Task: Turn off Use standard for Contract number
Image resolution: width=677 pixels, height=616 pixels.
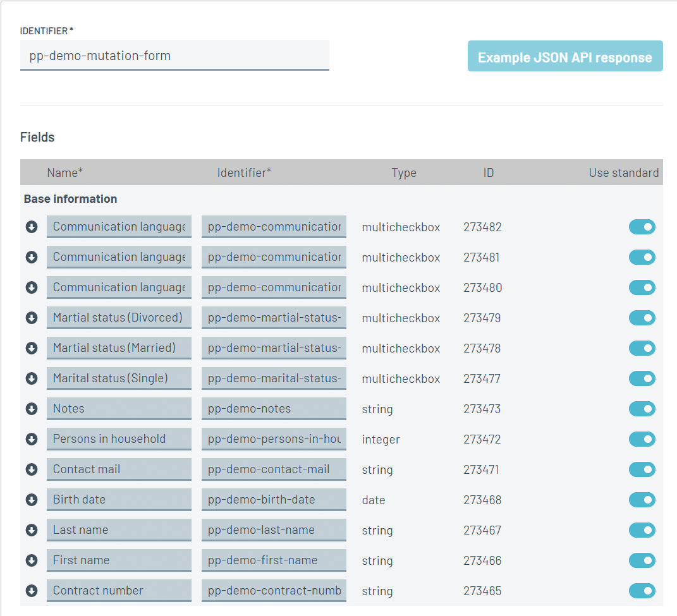Action: click(x=642, y=591)
